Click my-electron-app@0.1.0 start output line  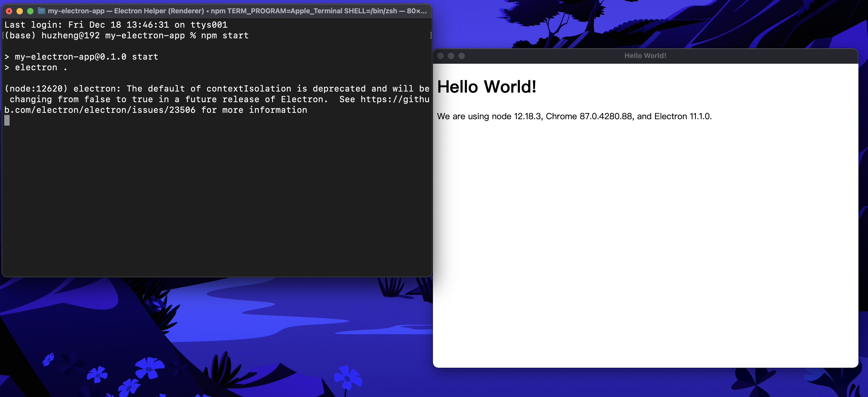(86, 57)
